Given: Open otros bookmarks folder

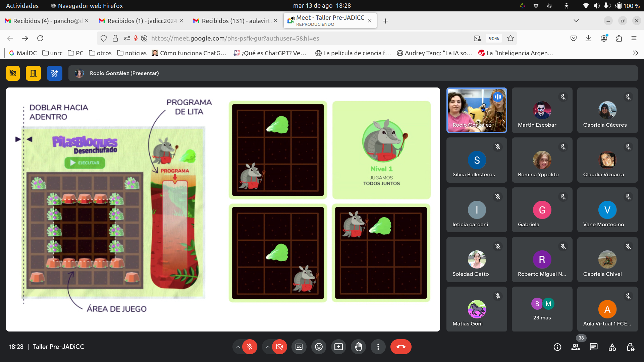Looking at the screenshot, I should (100, 53).
